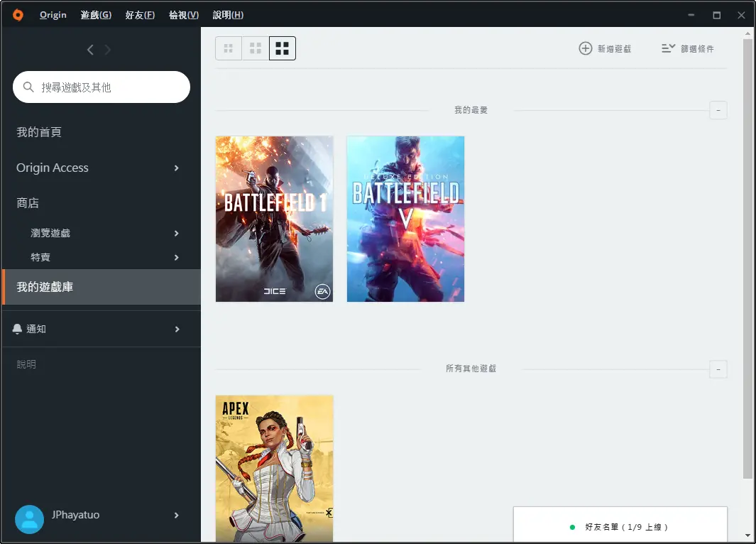Open the 遊戲(G) menu

click(96, 15)
